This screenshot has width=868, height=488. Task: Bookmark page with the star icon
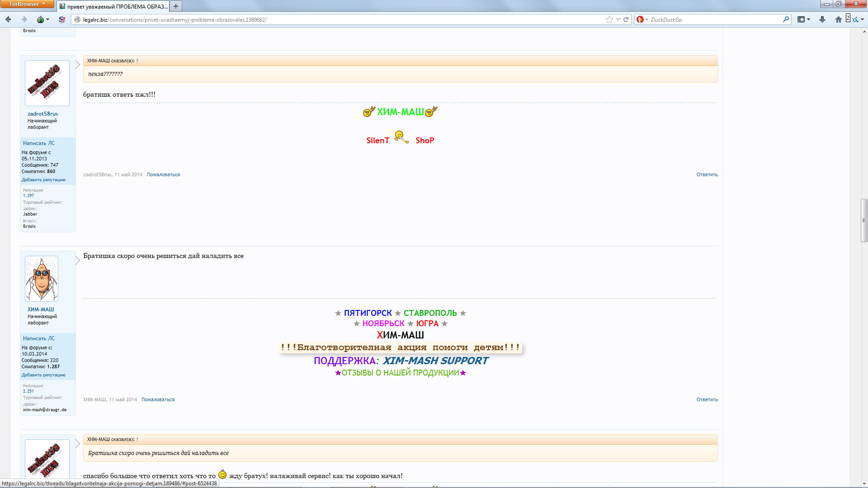pyautogui.click(x=609, y=19)
